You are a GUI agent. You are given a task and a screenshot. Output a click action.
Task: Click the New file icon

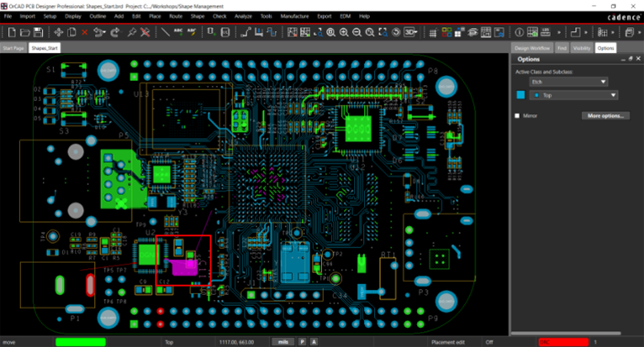click(x=12, y=32)
